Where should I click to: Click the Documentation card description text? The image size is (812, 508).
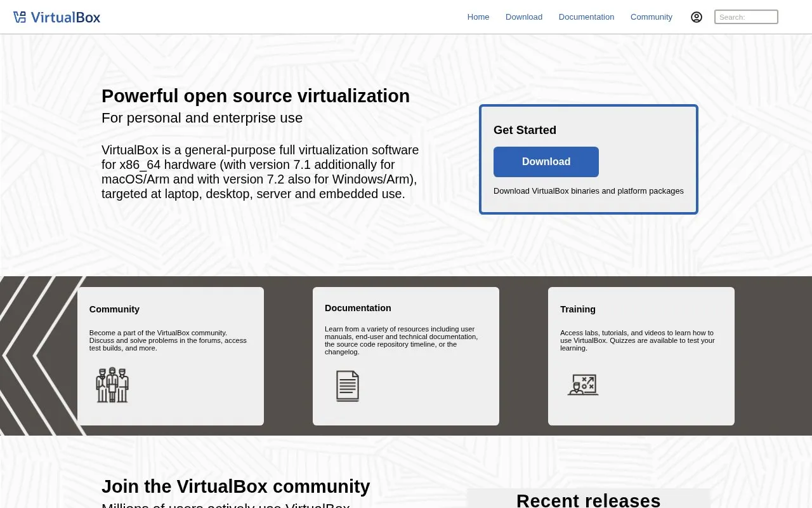tap(401, 340)
